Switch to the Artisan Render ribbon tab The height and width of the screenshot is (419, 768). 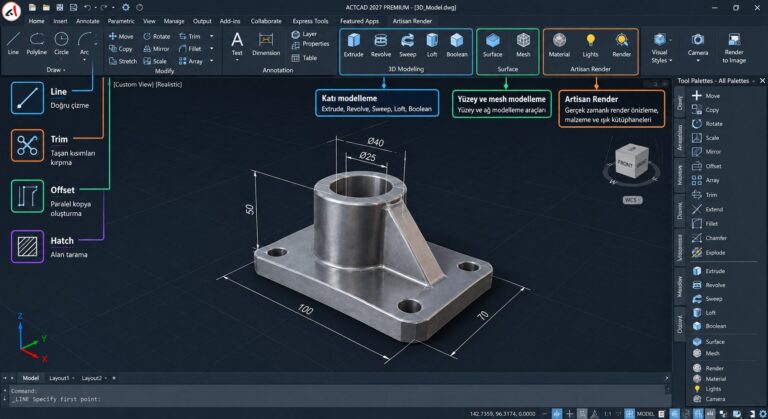(x=412, y=21)
